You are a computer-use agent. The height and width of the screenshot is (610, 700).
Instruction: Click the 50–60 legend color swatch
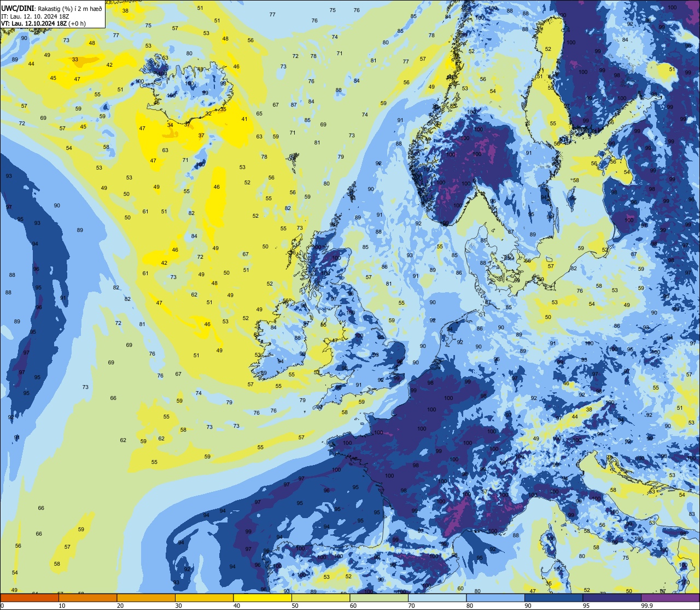pyautogui.click(x=320, y=597)
